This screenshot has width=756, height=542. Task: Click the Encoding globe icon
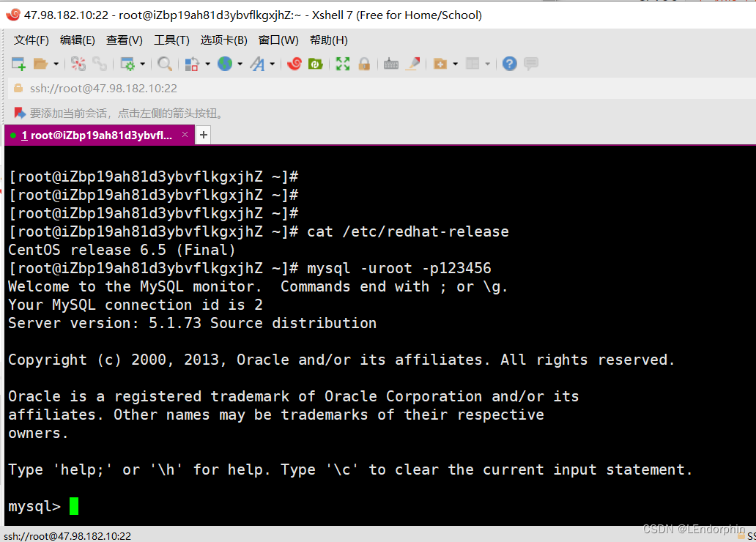click(225, 64)
